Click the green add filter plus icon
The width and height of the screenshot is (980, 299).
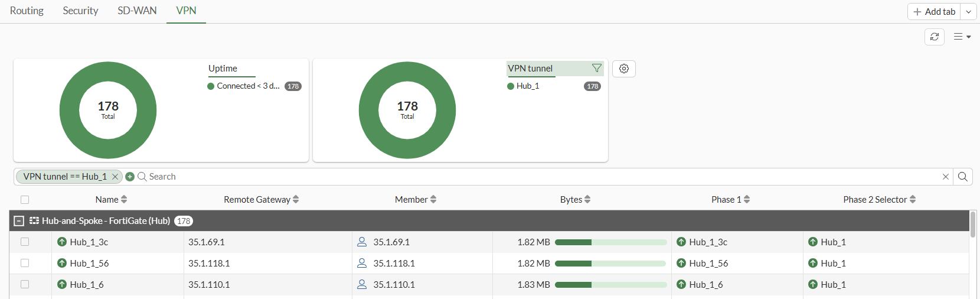click(130, 177)
